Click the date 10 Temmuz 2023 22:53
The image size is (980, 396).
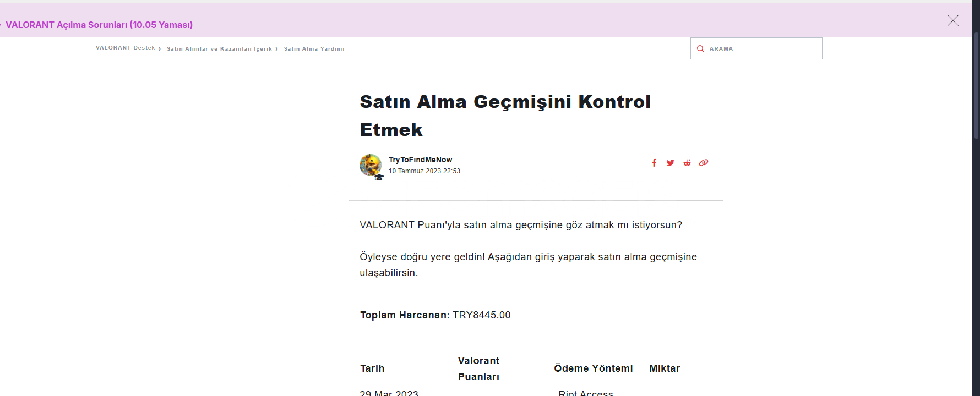(x=424, y=171)
